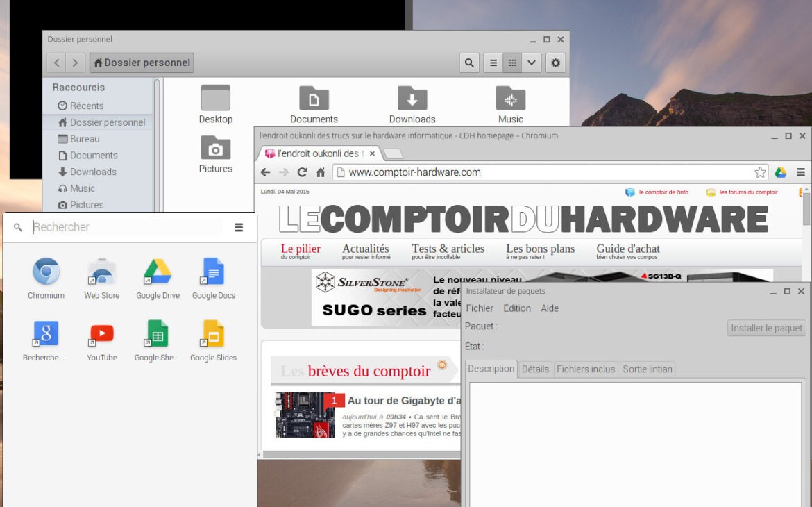Viewport: 812px width, 507px height.
Task: Expand the view options dropdown arrow
Action: click(x=531, y=63)
